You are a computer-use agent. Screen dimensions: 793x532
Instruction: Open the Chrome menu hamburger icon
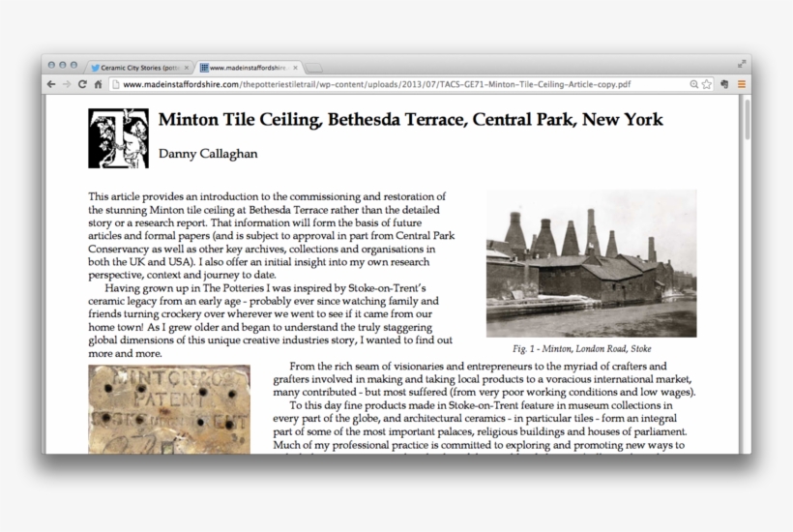point(742,84)
